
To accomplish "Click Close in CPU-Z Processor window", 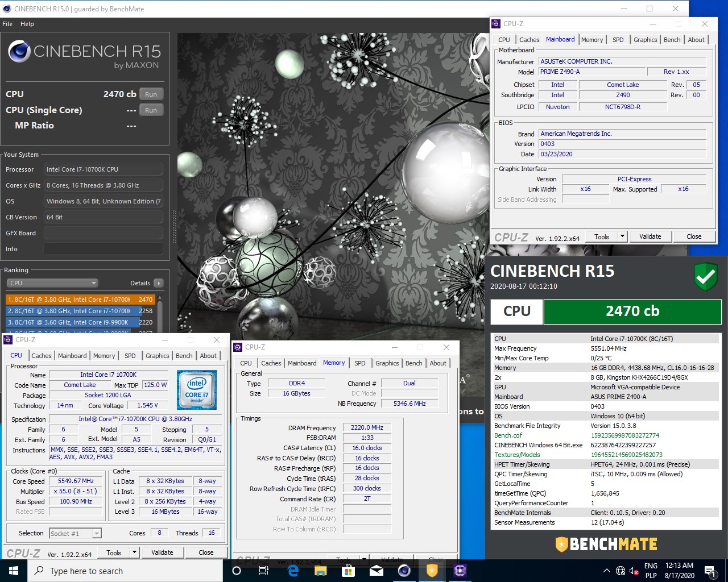I will point(206,552).
